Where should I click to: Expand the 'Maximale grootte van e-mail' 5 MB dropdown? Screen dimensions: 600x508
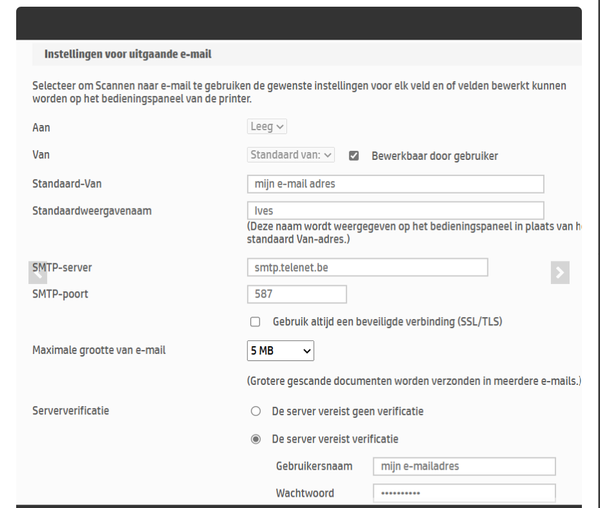pos(280,351)
